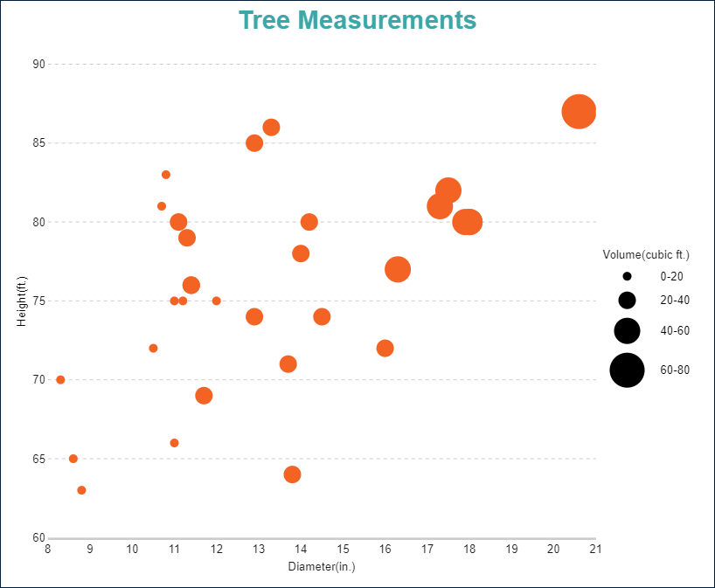Click the 20-40 legend circle
Viewport: 715px width, 588px height.
[627, 301]
